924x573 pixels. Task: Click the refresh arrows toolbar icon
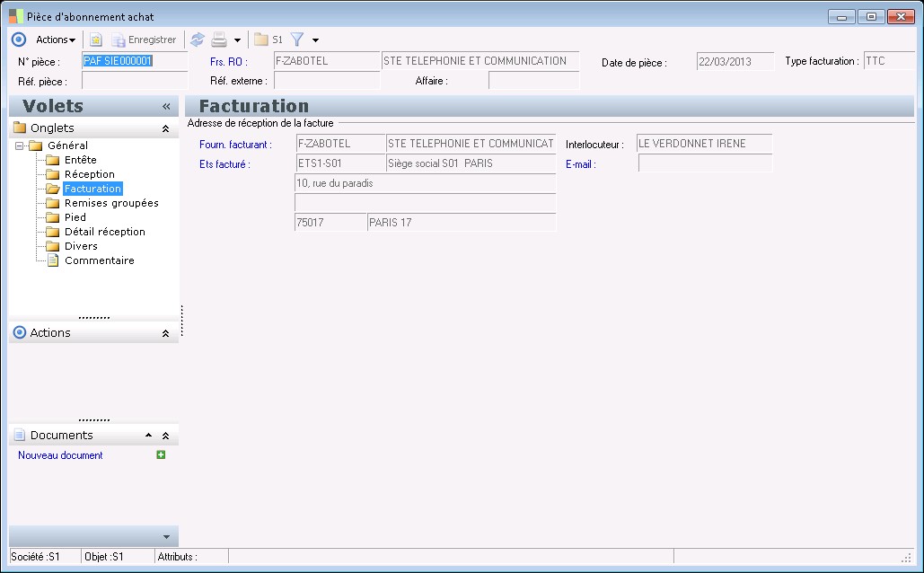point(198,40)
